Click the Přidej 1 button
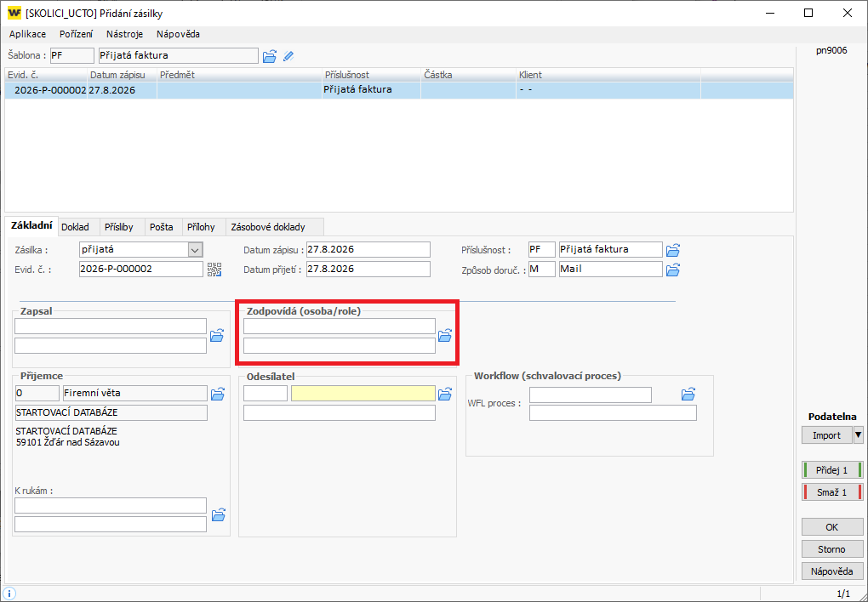The height and width of the screenshot is (602, 868). click(832, 470)
